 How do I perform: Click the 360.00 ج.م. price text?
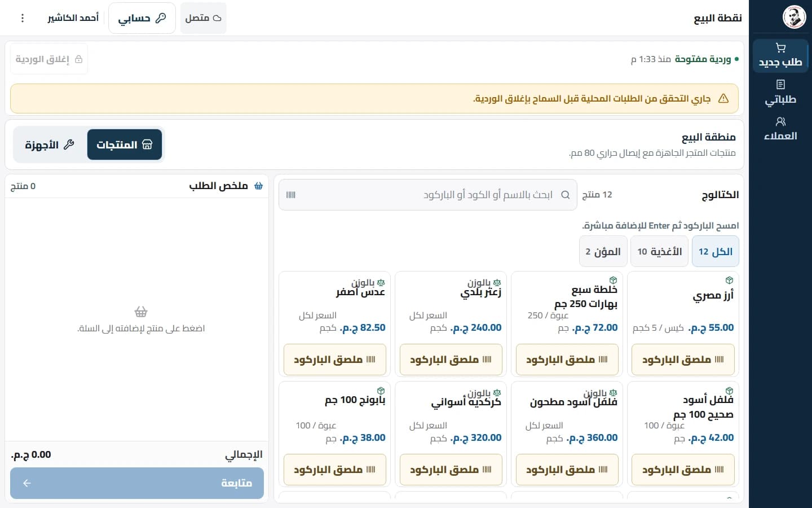pos(592,437)
